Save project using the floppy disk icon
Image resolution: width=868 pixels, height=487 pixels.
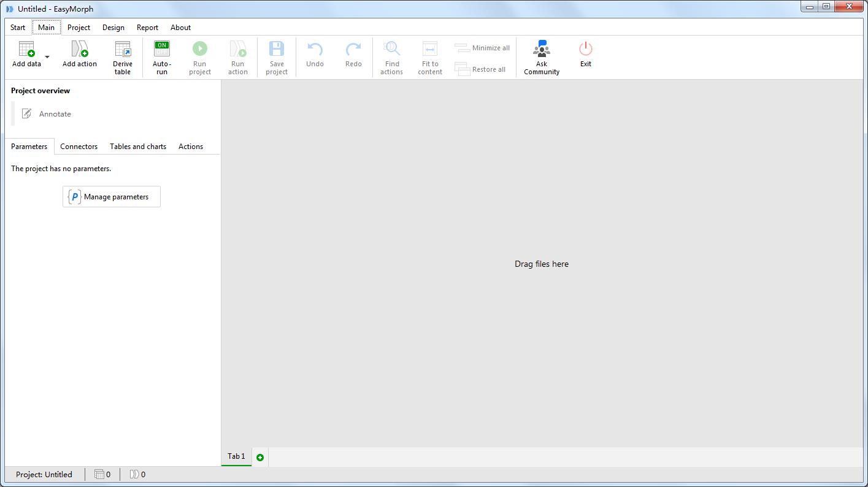coord(277,49)
